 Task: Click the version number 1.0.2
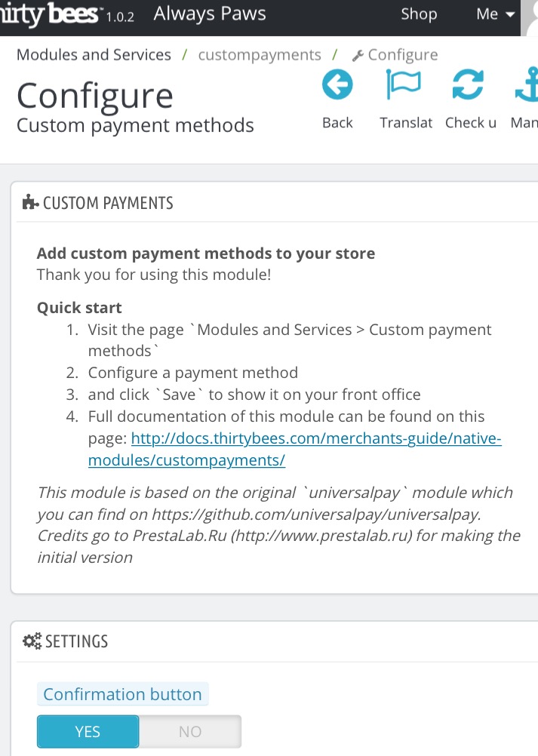(x=119, y=16)
